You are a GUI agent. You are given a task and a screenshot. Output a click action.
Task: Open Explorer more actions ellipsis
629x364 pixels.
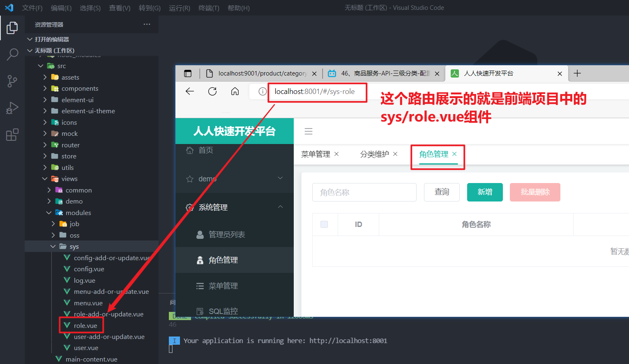pyautogui.click(x=147, y=25)
